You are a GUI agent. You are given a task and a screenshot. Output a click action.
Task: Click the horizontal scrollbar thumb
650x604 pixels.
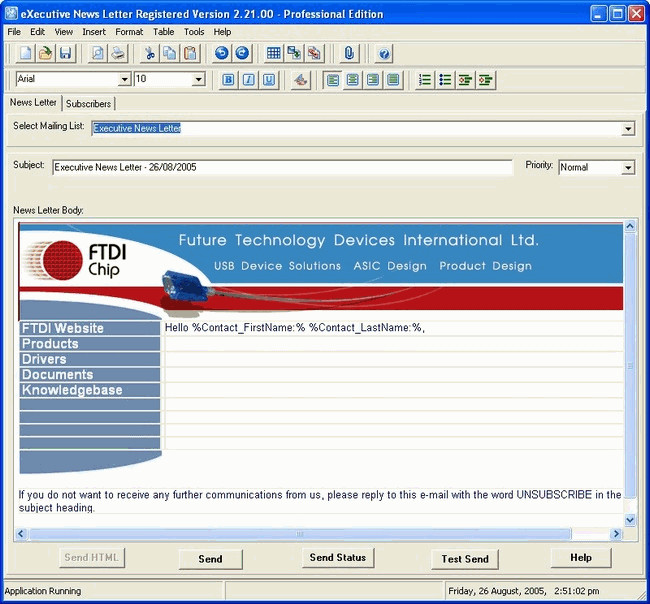click(x=300, y=534)
